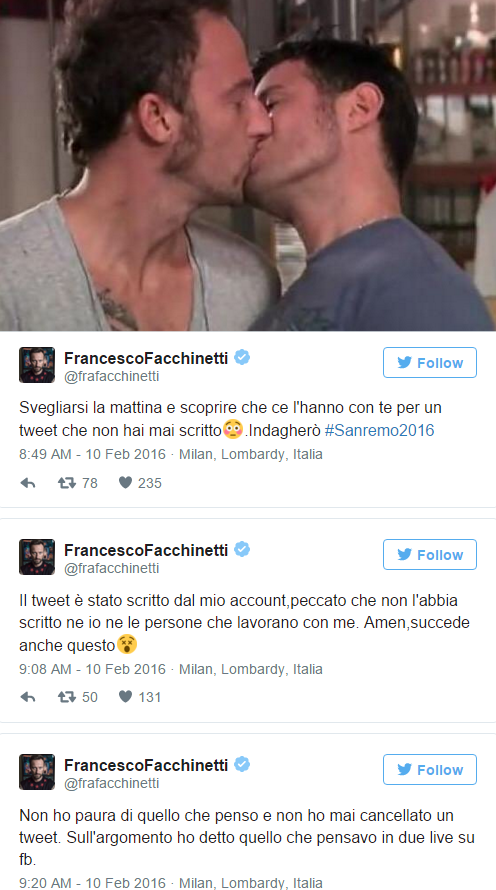
Task: Follow FrancescoFacchinetti from the first tweet
Action: coord(430,363)
